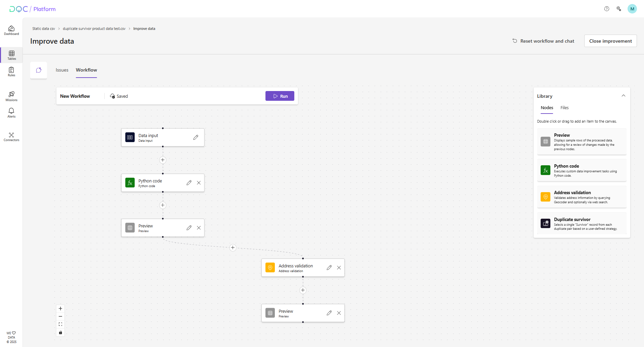Screen dimensions: 644x347
Task: Edit the Address validation node
Action: tap(329, 268)
